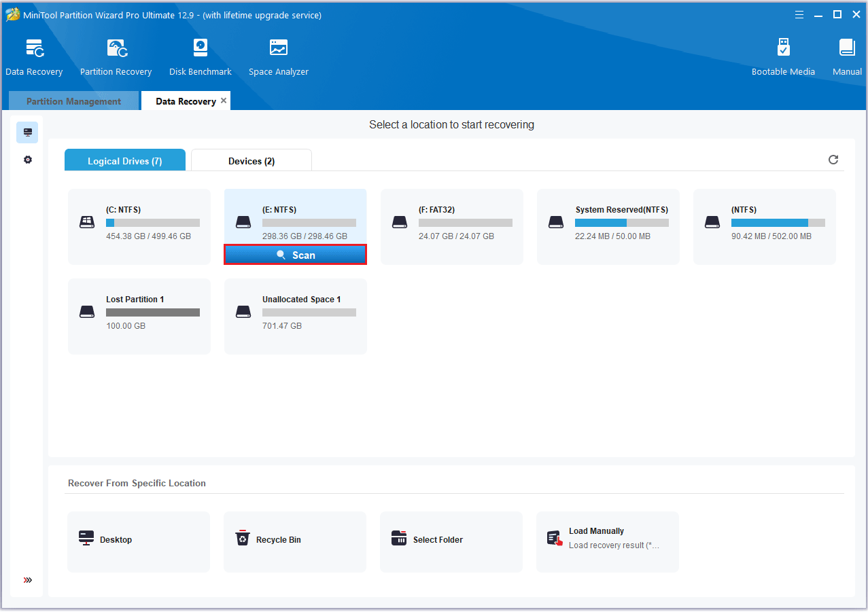Open the Space Analyzer tool

coord(278,57)
